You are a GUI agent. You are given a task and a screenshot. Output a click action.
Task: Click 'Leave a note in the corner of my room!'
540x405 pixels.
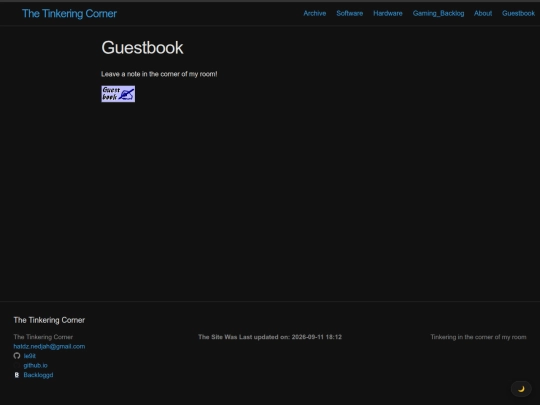tap(159, 74)
